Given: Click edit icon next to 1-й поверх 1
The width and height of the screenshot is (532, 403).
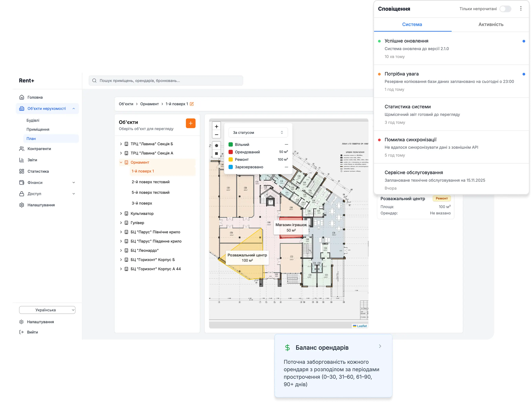Looking at the screenshot, I should tap(192, 104).
